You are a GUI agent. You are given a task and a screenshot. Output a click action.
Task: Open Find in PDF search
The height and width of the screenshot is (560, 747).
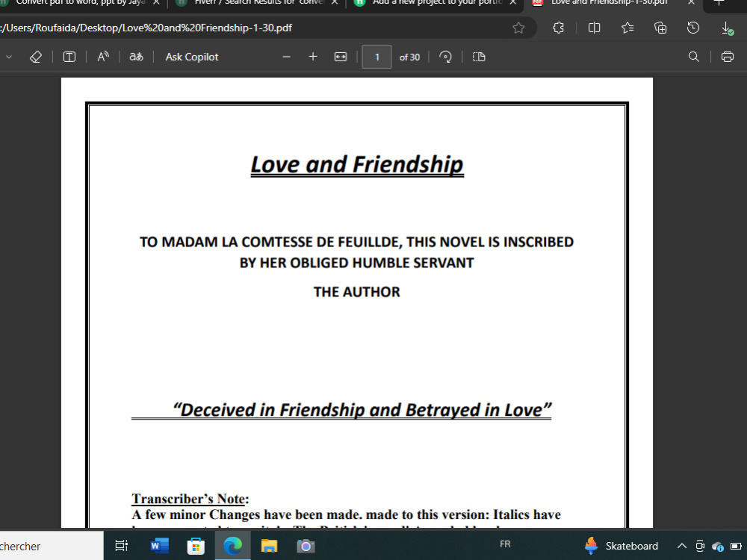(694, 57)
